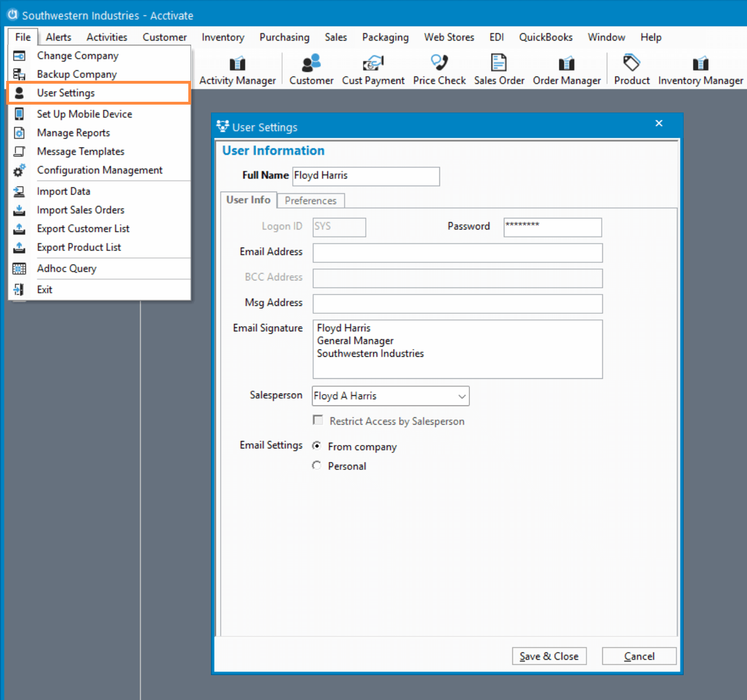
Task: Choose Adhoc Query from File menu
Action: coord(100,269)
